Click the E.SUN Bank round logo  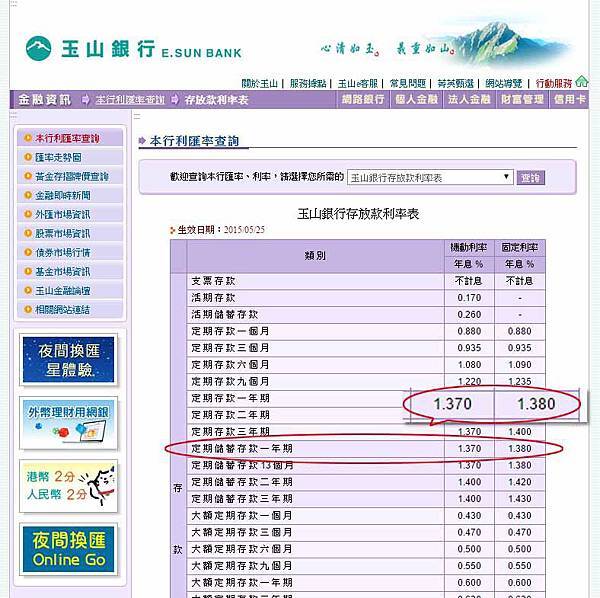[x=38, y=48]
